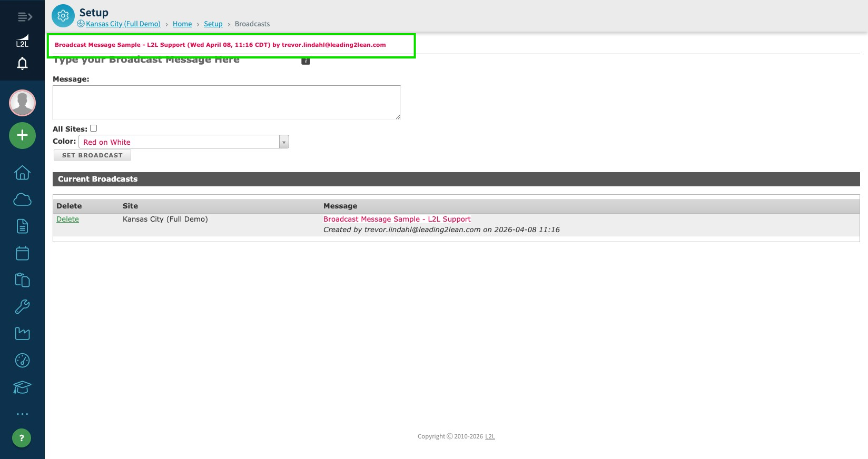Viewport: 868px width, 459px height.
Task: Delete the Kansas City broadcast
Action: point(67,219)
